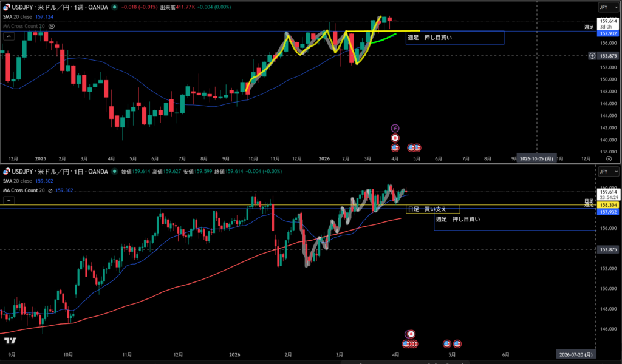The width and height of the screenshot is (622, 364).
Task: Toggle visibility of MA Cross Count in weekly chart
Action: coord(52,27)
